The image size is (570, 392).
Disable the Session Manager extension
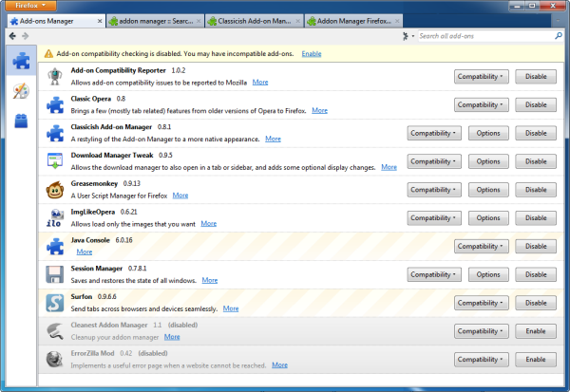536,274
